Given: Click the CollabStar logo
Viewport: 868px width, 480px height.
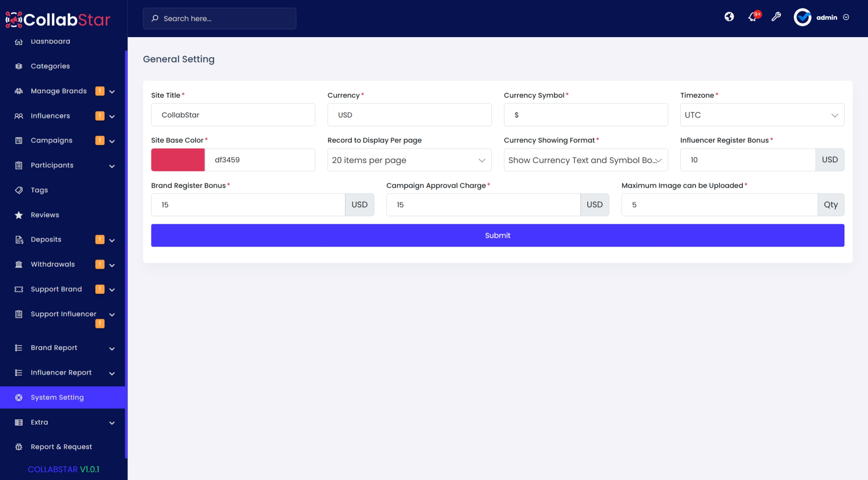Looking at the screenshot, I should [x=58, y=19].
